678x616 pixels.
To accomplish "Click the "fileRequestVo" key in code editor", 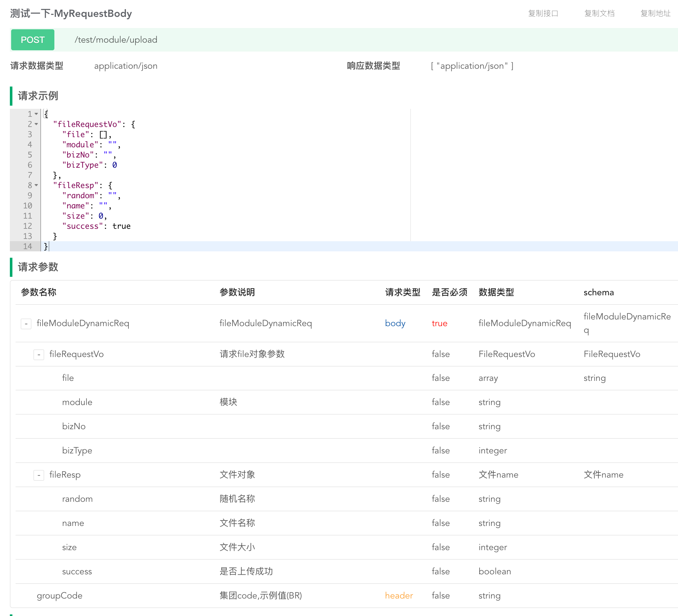I will pos(87,124).
